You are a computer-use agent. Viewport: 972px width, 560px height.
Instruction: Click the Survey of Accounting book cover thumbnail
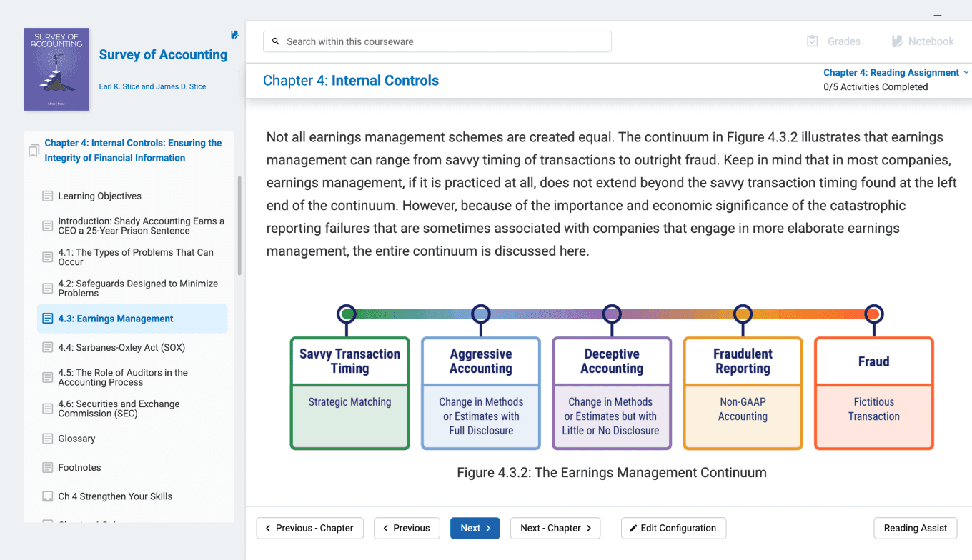click(56, 69)
